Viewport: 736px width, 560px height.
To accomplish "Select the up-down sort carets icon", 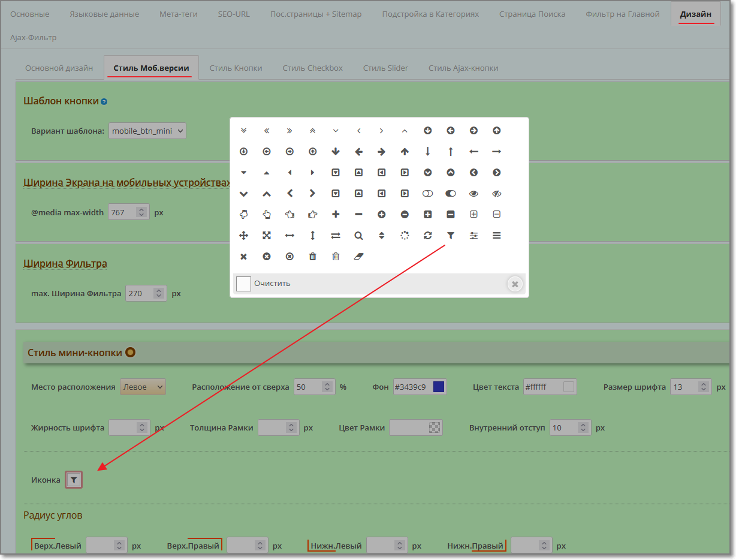I will click(381, 236).
